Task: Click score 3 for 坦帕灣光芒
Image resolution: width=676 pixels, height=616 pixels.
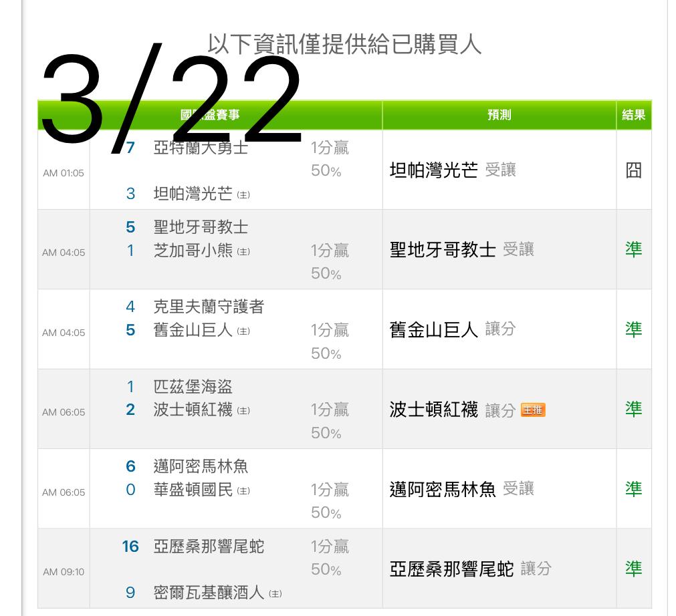Action: point(130,193)
